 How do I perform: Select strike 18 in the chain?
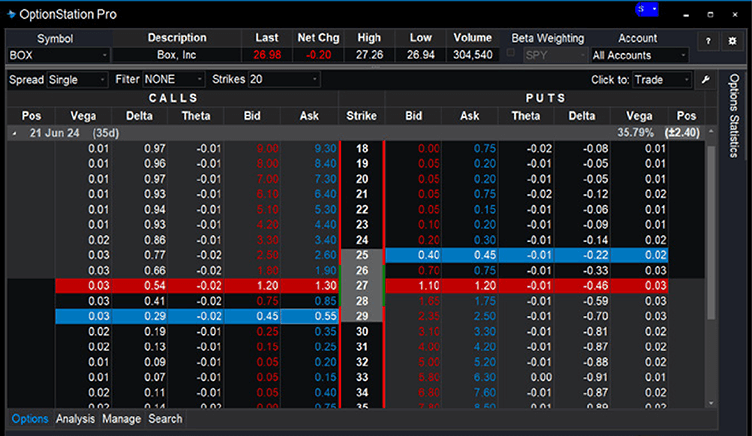[362, 149]
